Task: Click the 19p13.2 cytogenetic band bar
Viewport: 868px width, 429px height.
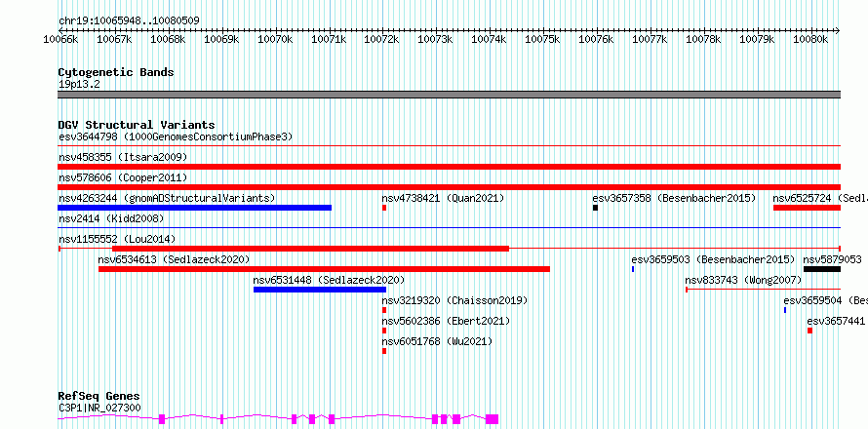Action: 449,95
